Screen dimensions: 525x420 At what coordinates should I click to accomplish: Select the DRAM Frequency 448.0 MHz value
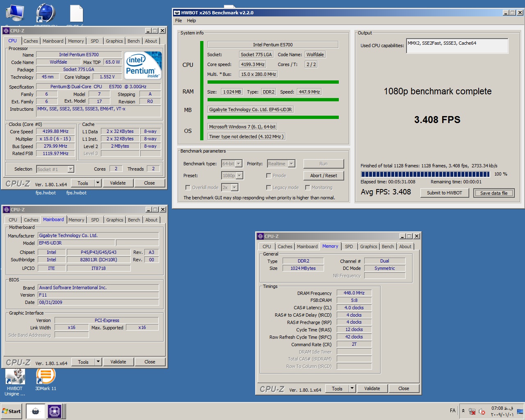pyautogui.click(x=354, y=293)
